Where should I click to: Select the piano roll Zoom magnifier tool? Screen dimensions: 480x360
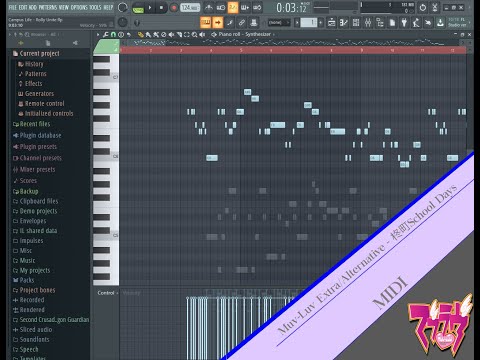pyautogui.click(x=194, y=34)
